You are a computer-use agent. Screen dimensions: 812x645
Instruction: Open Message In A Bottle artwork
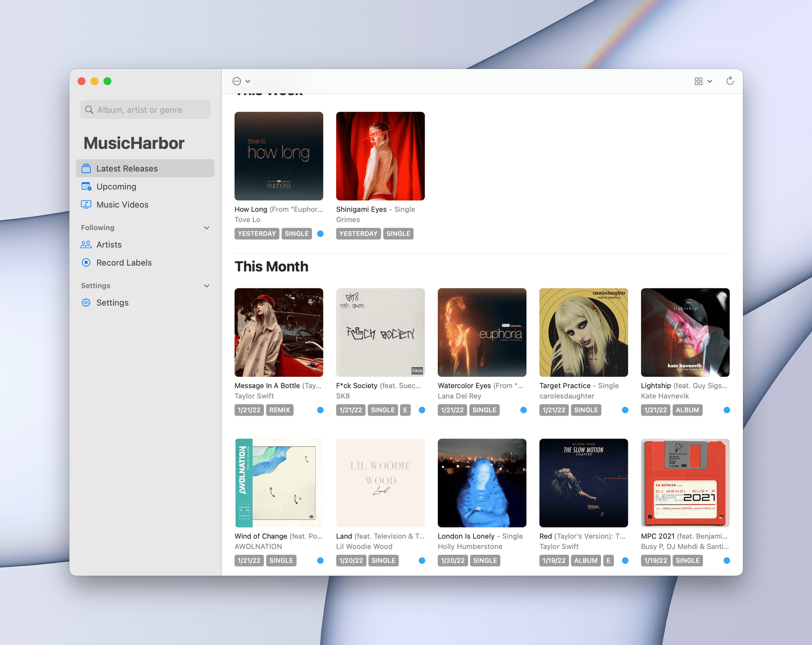click(x=279, y=332)
